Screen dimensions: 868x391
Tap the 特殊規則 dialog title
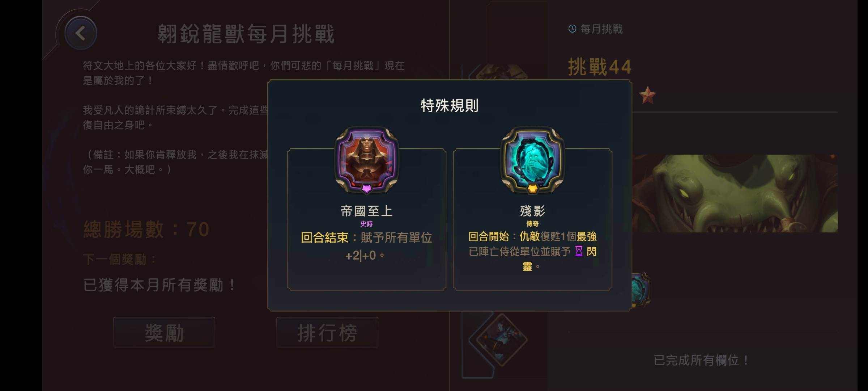coord(450,106)
